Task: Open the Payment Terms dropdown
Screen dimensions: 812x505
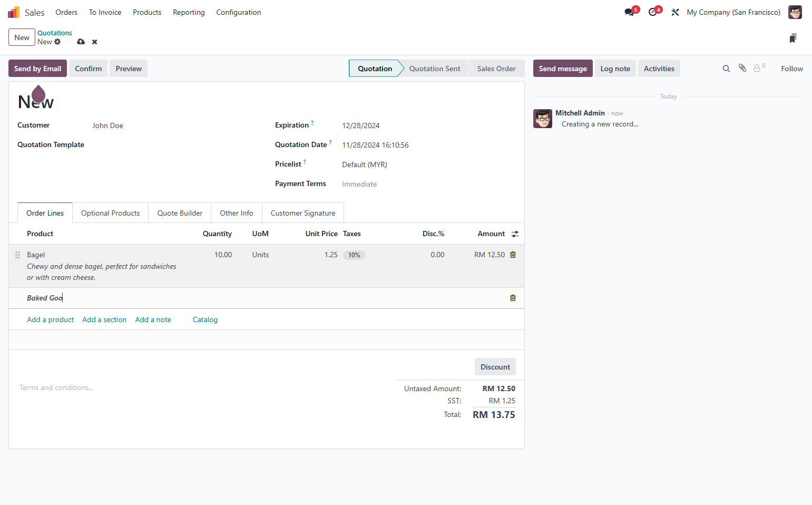Action: [x=428, y=184]
